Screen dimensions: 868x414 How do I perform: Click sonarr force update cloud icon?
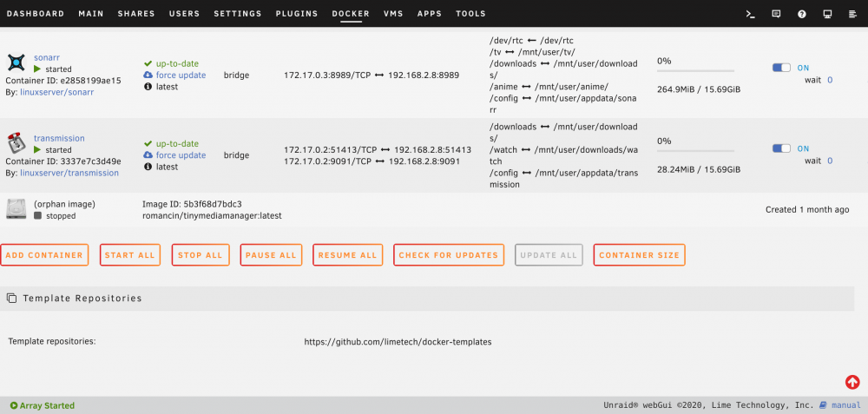[x=148, y=76]
